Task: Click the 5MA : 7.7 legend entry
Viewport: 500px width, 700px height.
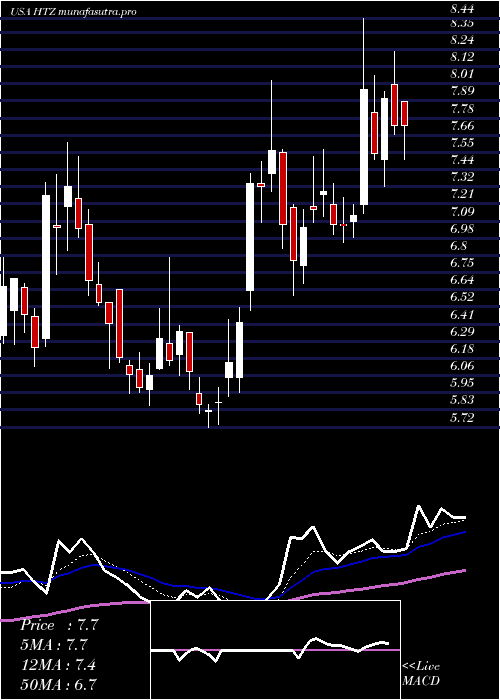Action: 54,645
